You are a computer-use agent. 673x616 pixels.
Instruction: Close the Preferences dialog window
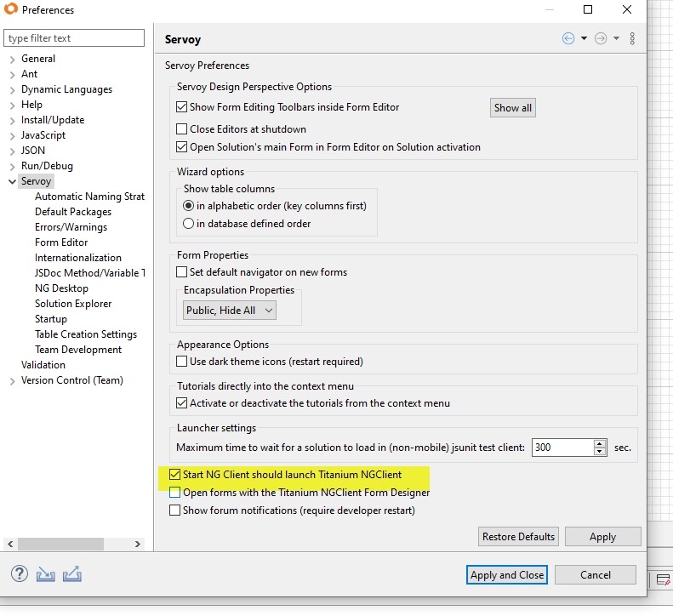point(627,9)
